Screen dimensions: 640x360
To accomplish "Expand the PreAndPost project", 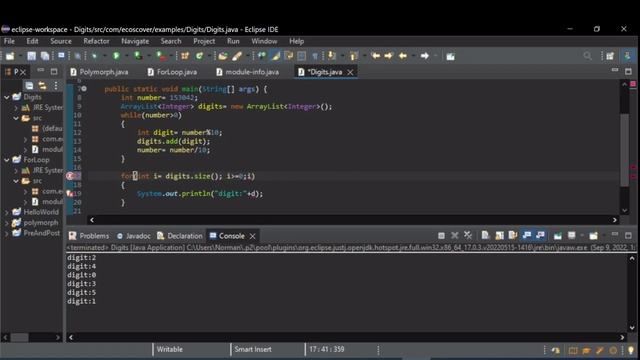I will coord(7,233).
